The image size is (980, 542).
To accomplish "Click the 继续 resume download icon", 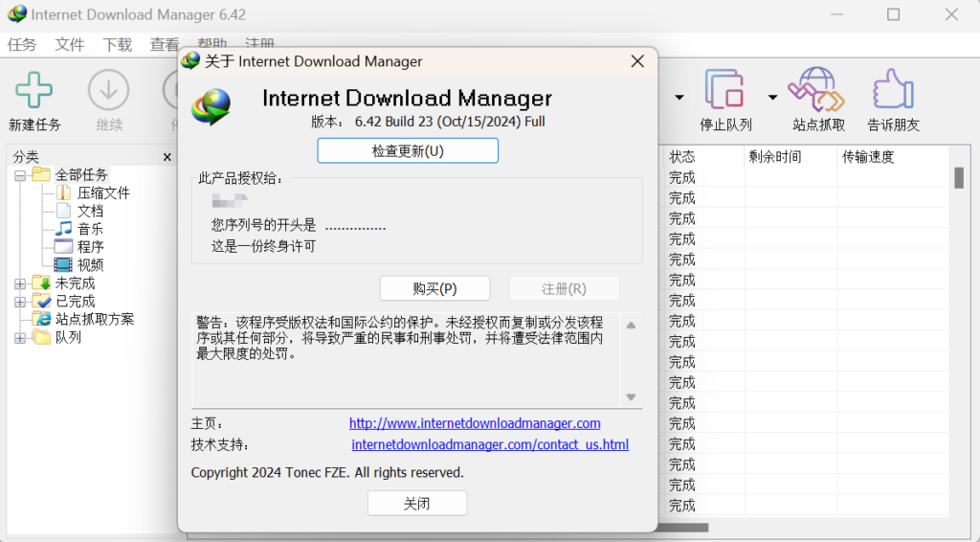I will (x=109, y=92).
